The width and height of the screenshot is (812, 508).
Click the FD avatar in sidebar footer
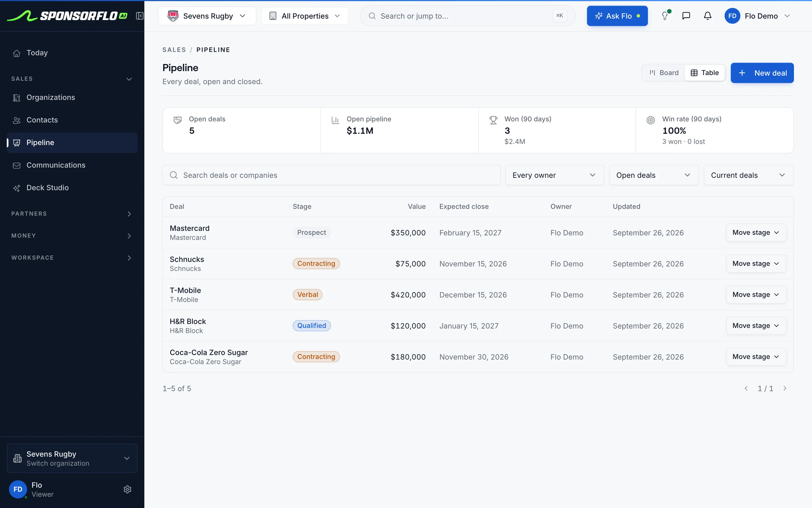18,489
